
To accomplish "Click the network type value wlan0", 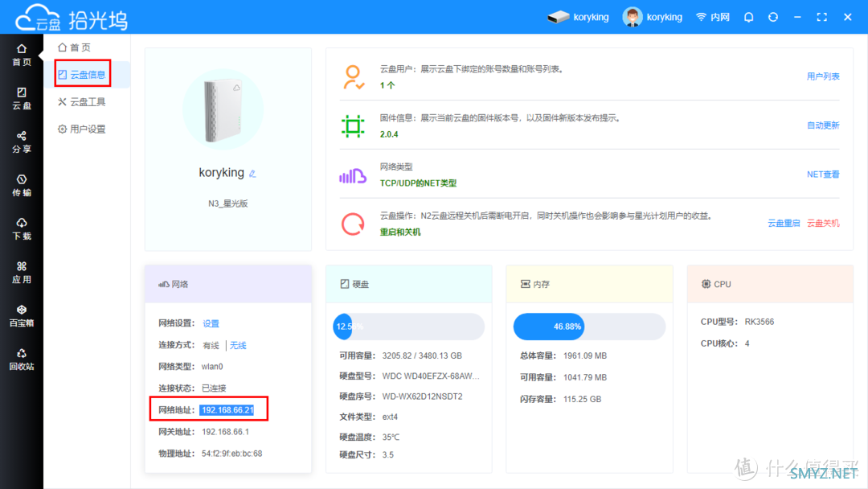I will [x=212, y=367].
